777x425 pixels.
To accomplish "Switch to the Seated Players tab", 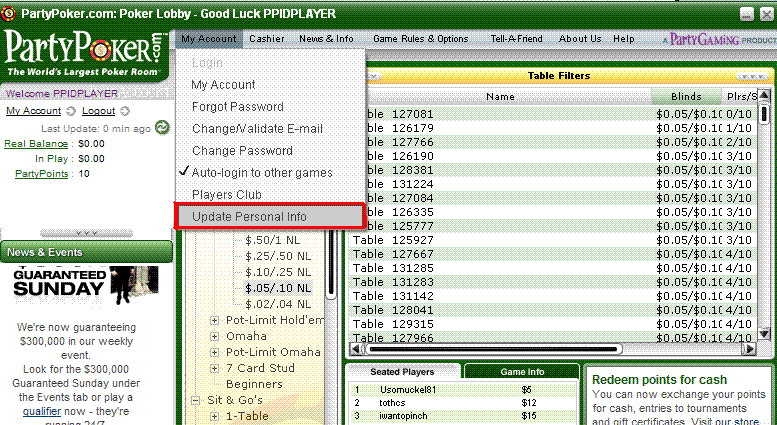I will 402,372.
